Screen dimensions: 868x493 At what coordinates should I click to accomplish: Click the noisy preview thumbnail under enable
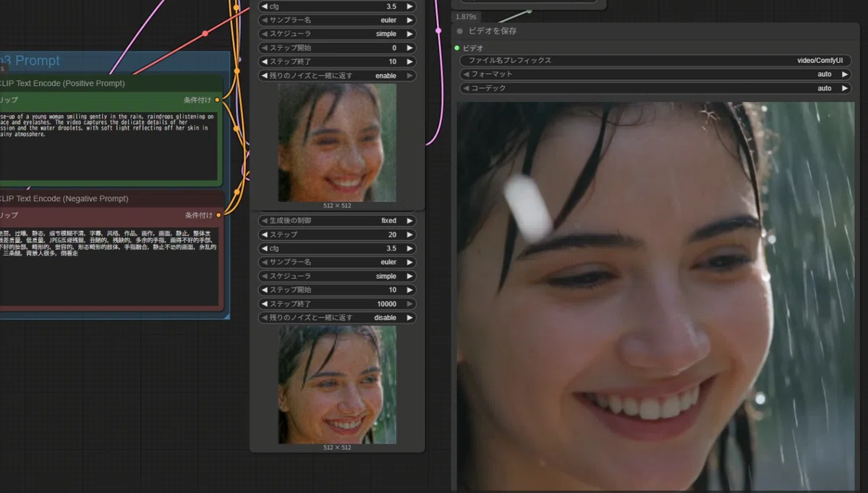coord(337,143)
